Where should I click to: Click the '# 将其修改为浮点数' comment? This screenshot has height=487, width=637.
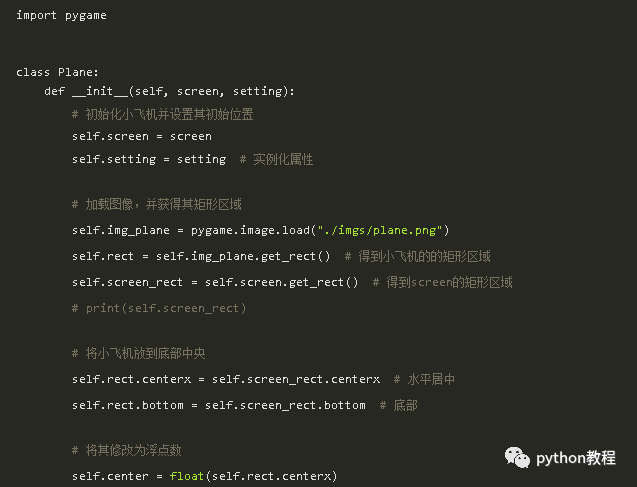pos(126,450)
